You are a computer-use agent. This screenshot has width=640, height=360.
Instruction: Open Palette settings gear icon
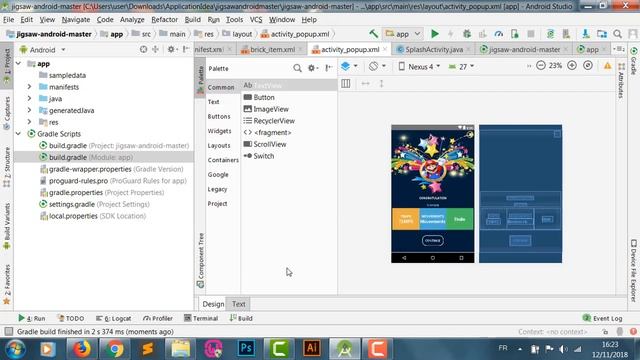(x=312, y=68)
